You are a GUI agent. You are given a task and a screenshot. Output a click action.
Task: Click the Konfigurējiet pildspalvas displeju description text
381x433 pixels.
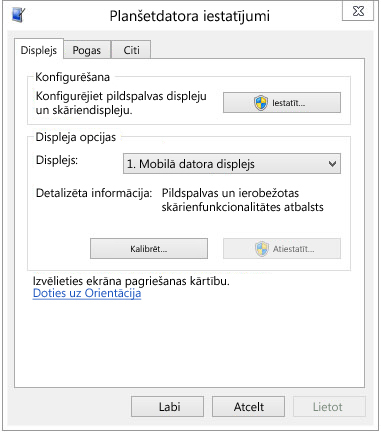(x=121, y=103)
